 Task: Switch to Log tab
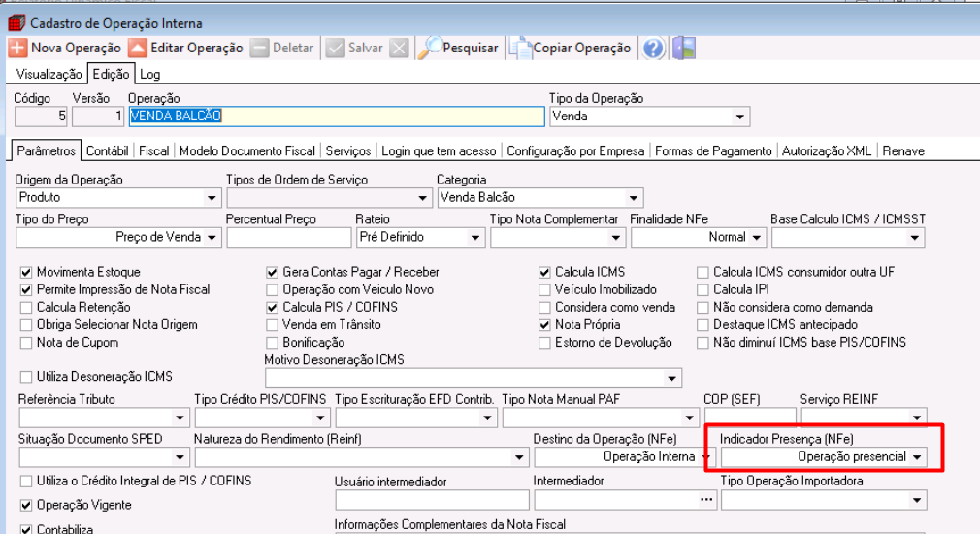[150, 74]
